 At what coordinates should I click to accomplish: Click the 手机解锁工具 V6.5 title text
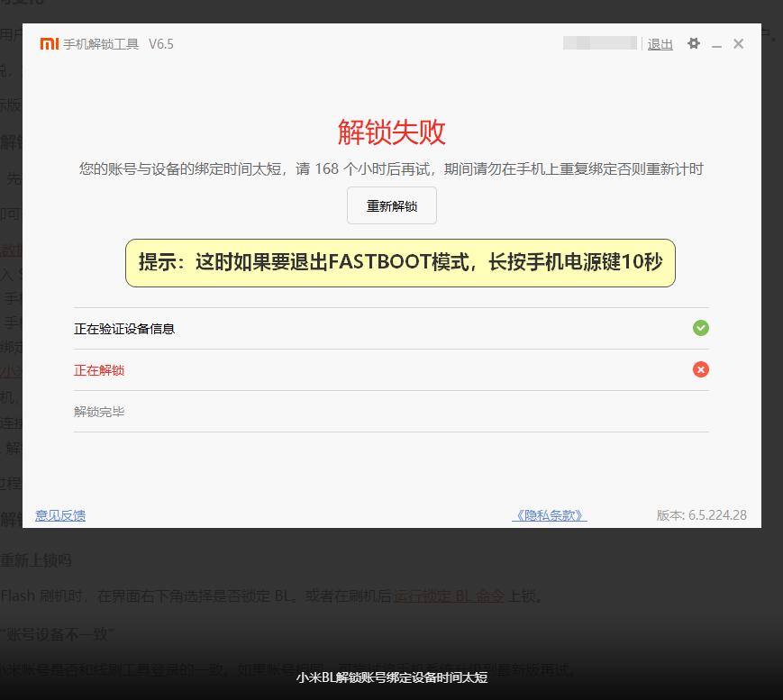click(x=118, y=44)
